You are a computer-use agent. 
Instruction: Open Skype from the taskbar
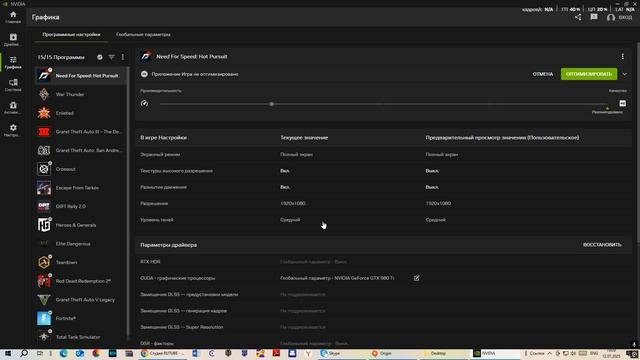343,353
